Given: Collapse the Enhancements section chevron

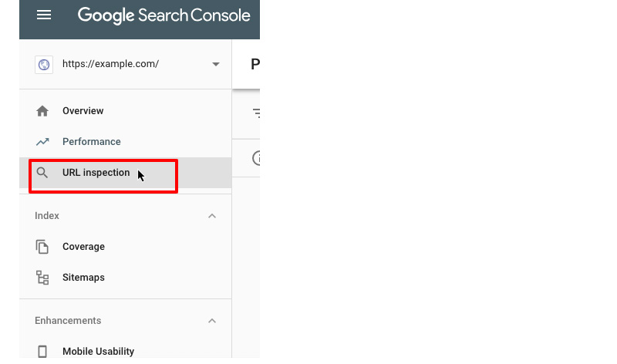Looking at the screenshot, I should point(212,321).
